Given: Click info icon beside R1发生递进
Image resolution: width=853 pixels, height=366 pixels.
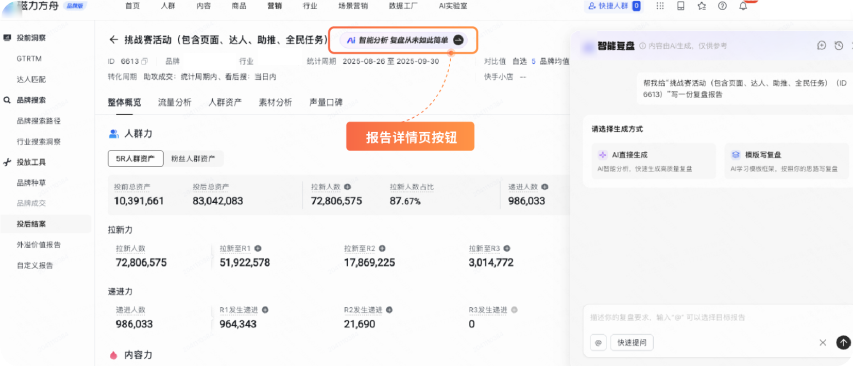Looking at the screenshot, I should (265, 310).
